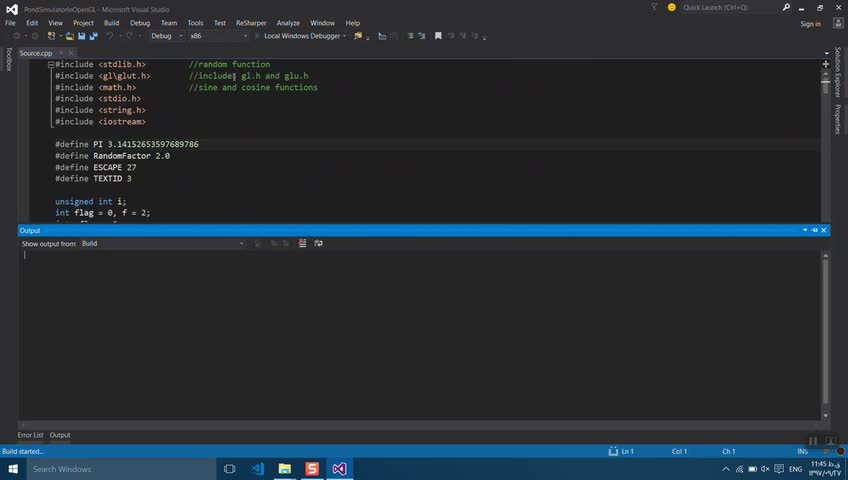Open the ReSharper menu
Viewport: 848px width, 480px height.
pos(251,23)
